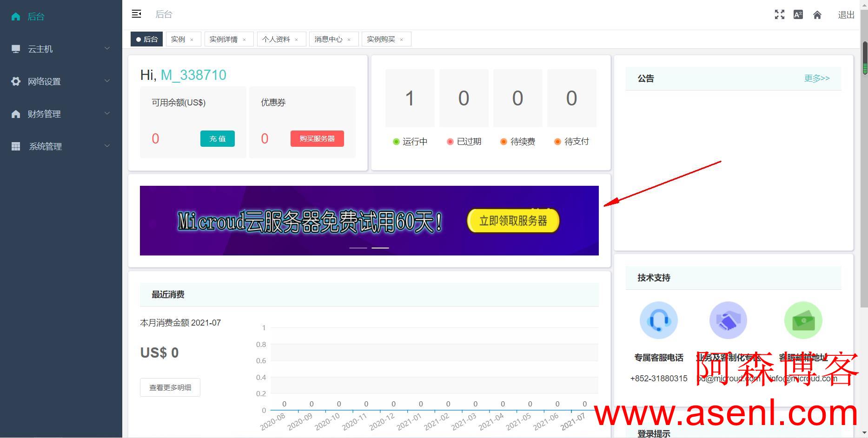Click the headset customer service phone icon
The height and width of the screenshot is (438, 868).
pyautogui.click(x=659, y=320)
